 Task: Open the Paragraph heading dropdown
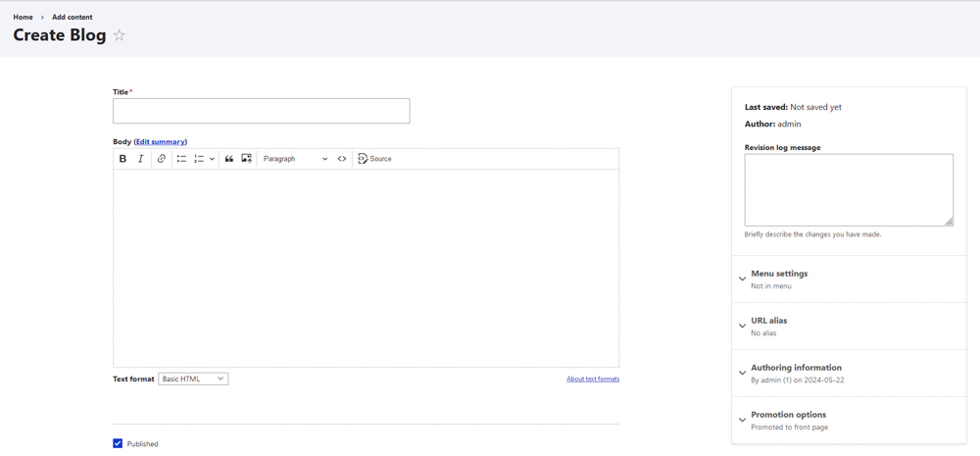pos(296,159)
